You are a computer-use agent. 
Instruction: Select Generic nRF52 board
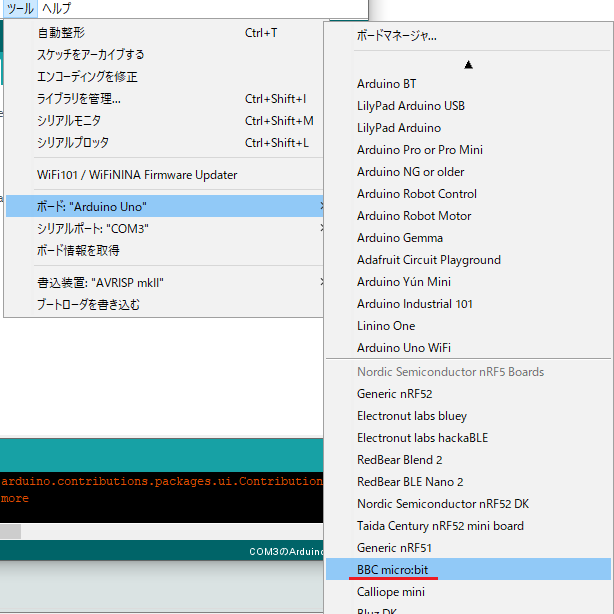pyautogui.click(x=468, y=394)
